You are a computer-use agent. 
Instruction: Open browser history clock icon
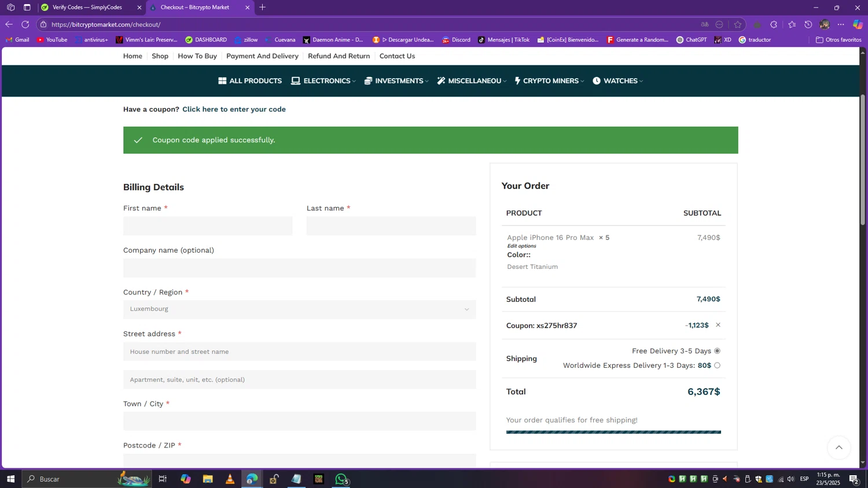[x=808, y=24]
